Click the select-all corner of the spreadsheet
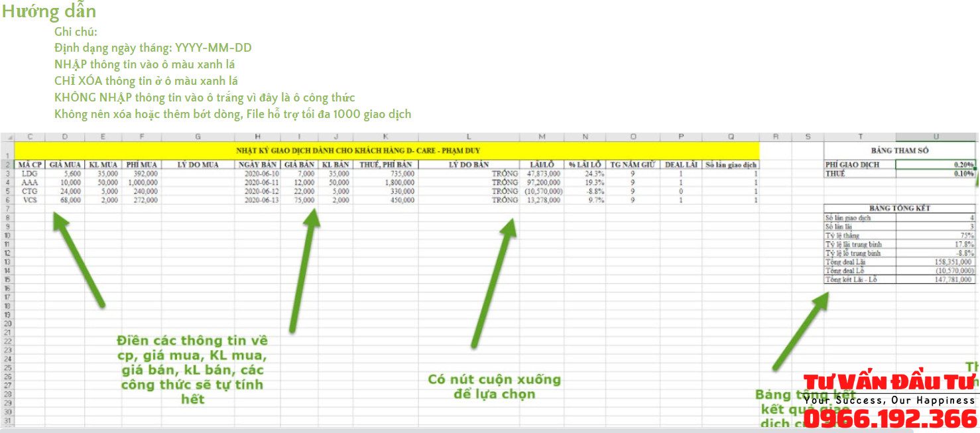Viewport: 980px width, 433px height. pos(7,137)
